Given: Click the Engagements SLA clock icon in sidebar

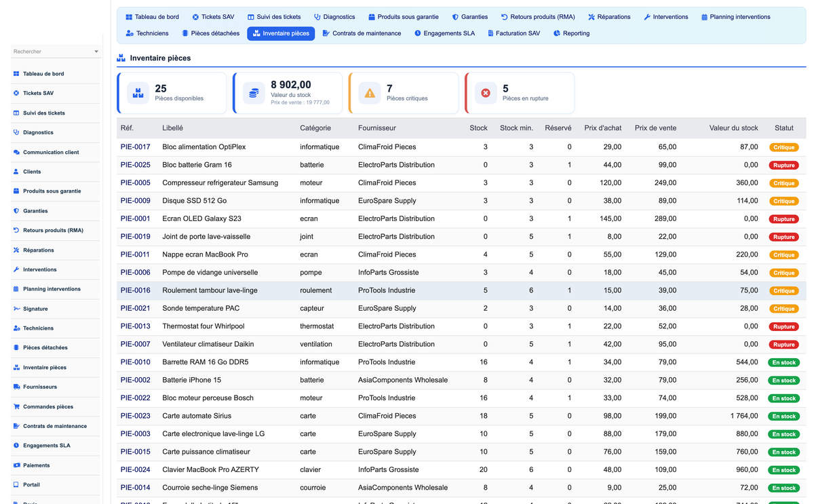Looking at the screenshot, I should [x=16, y=446].
